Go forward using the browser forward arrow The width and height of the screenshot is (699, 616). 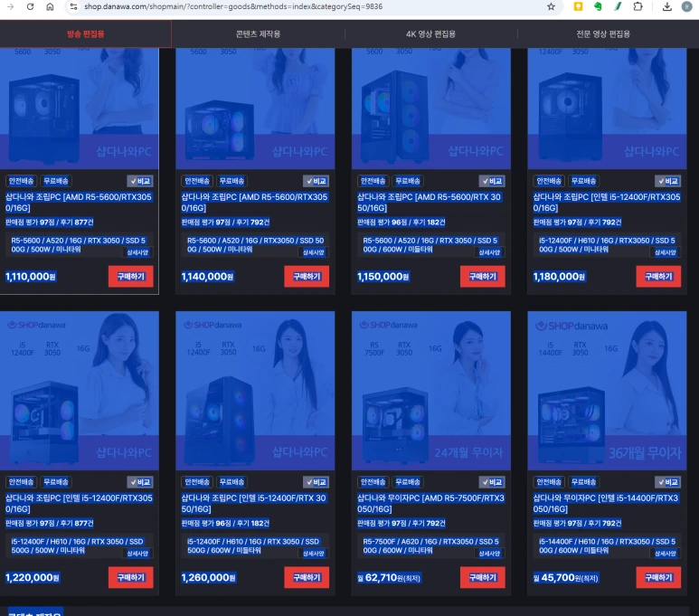pyautogui.click(x=11, y=6)
